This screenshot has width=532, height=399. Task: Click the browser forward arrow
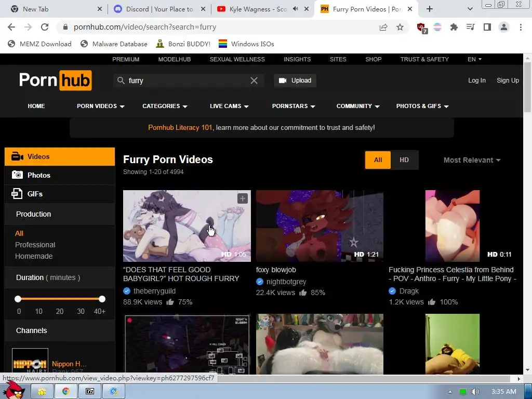click(28, 27)
